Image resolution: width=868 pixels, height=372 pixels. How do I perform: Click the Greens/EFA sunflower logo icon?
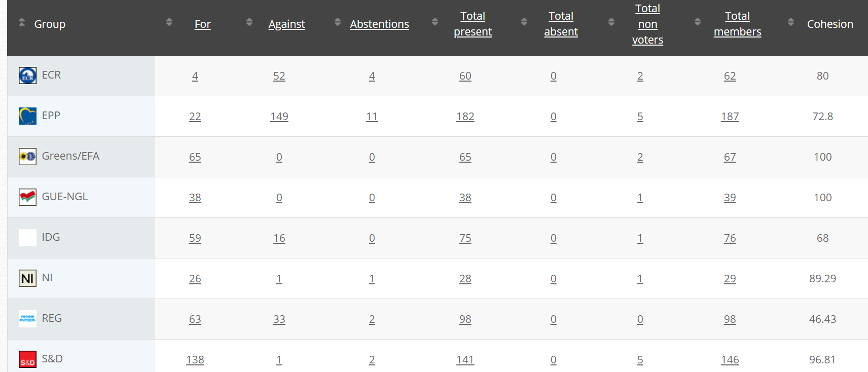click(x=27, y=157)
